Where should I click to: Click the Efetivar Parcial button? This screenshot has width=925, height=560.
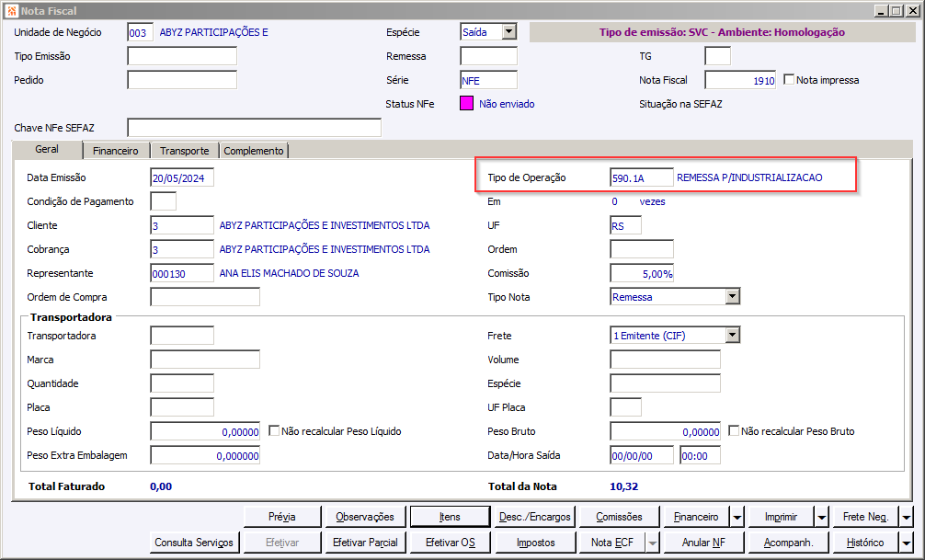point(365,543)
